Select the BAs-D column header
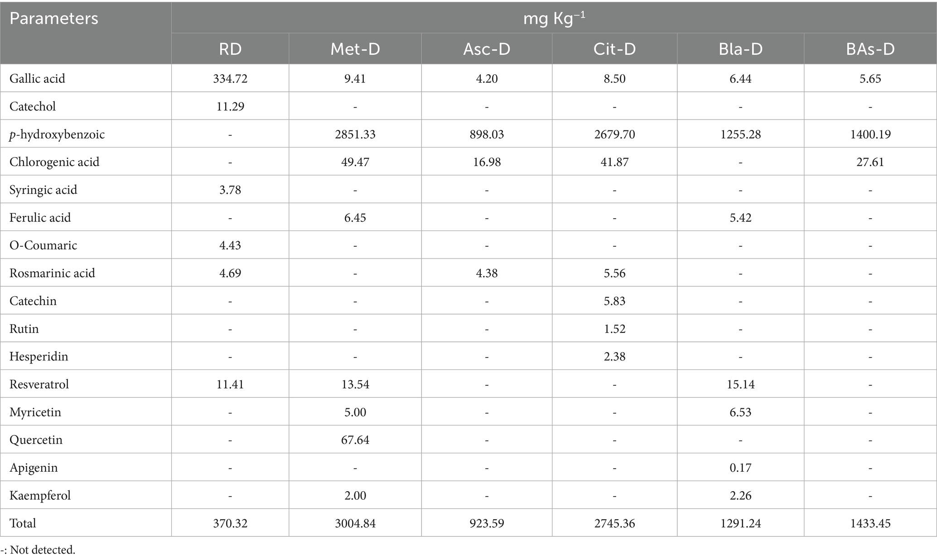 (870, 49)
